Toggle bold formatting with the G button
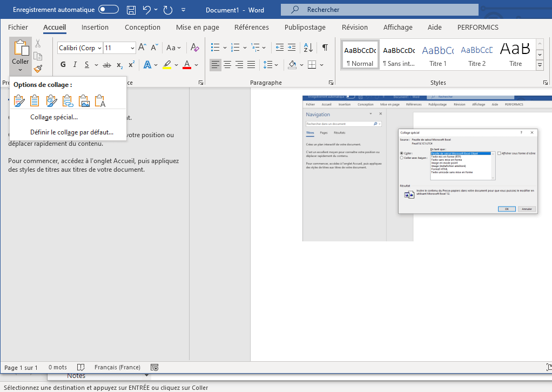Image resolution: width=552 pixels, height=392 pixels. click(63, 65)
